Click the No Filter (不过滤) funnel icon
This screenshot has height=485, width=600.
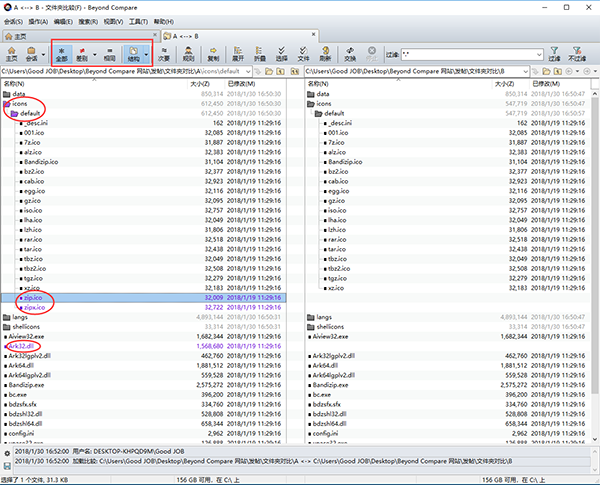click(577, 54)
